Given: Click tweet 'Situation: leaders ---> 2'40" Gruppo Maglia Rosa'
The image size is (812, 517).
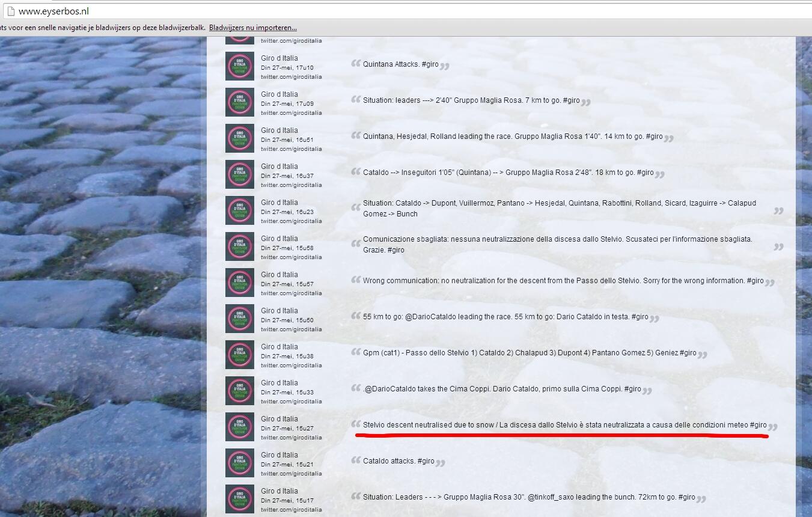Looking at the screenshot, I should point(471,100).
